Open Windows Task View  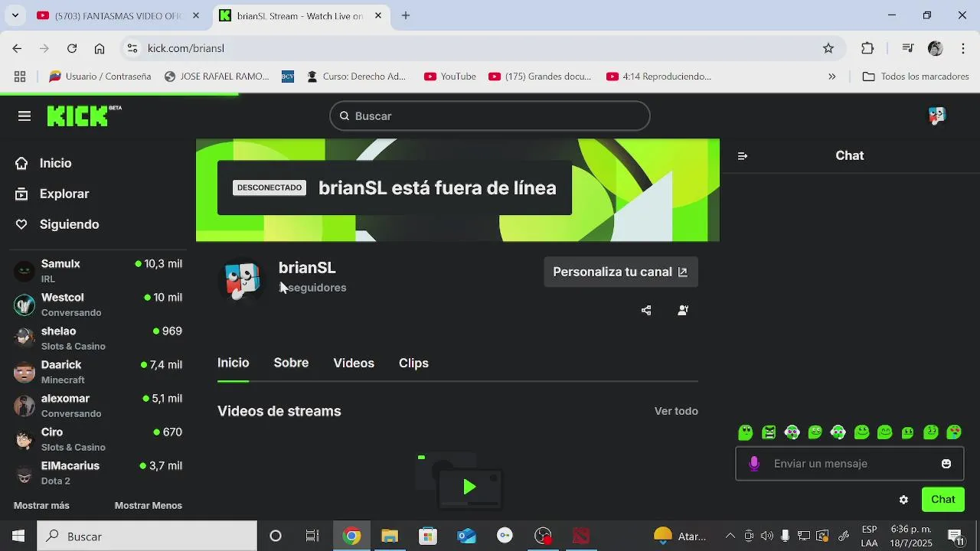pos(312,536)
